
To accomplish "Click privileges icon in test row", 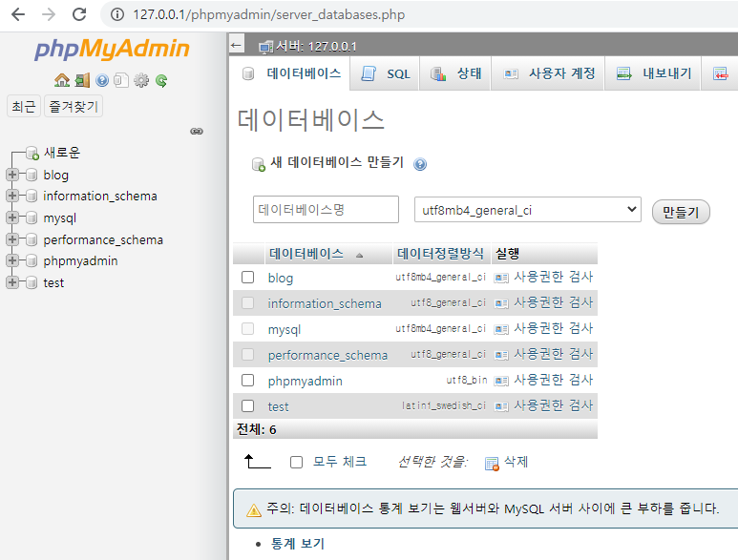I will point(501,406).
